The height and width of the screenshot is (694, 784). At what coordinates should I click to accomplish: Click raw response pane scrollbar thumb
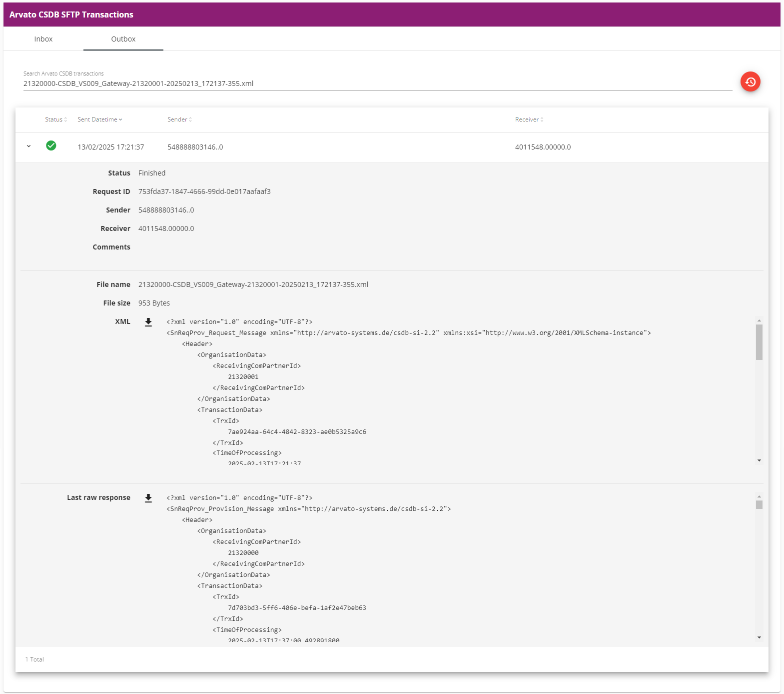pyautogui.click(x=759, y=504)
